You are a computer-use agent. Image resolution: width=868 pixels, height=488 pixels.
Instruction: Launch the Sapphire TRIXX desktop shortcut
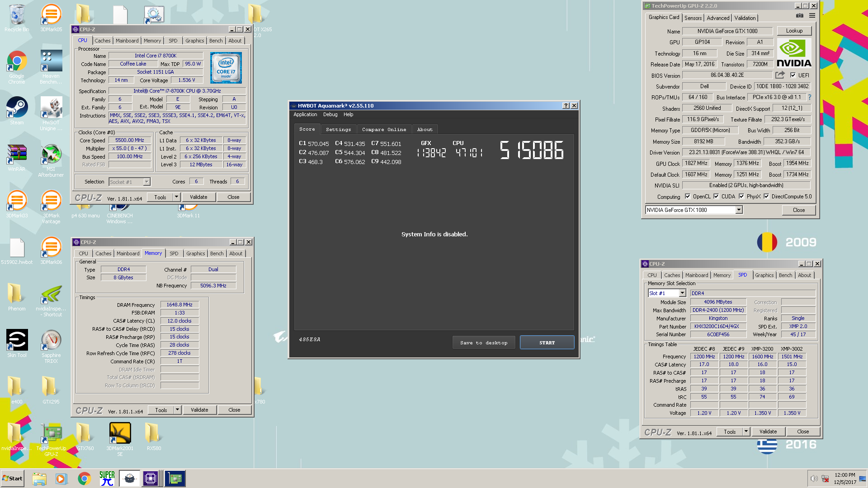click(51, 346)
